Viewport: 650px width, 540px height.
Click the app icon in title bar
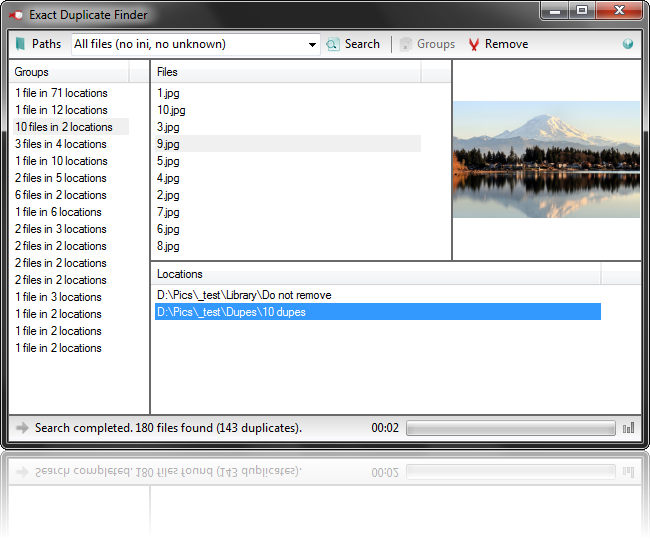(x=16, y=15)
